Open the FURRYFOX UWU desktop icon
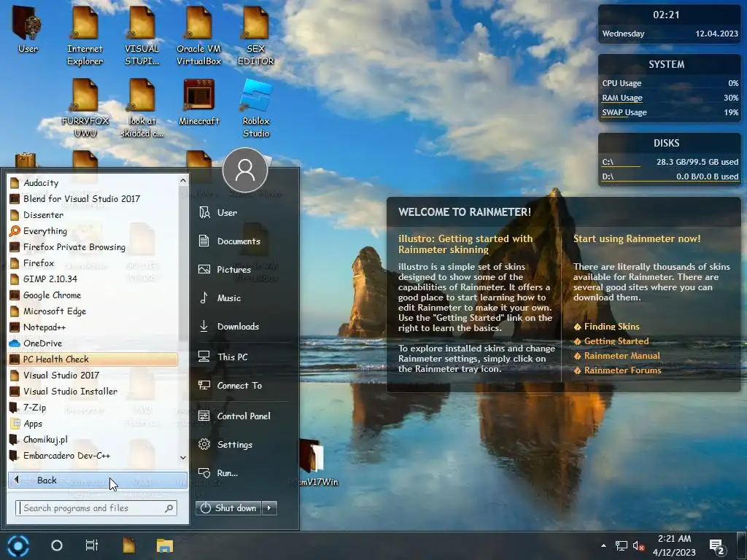 point(85,108)
